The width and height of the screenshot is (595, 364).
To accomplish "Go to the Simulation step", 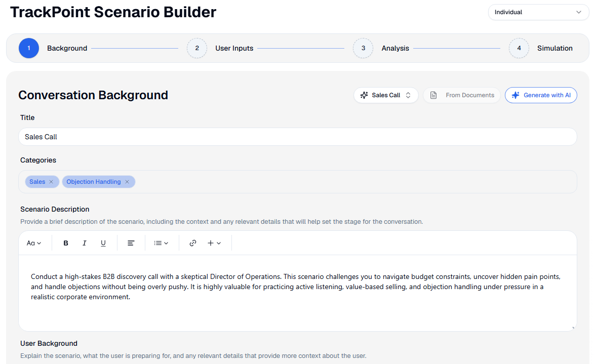I will 555,48.
